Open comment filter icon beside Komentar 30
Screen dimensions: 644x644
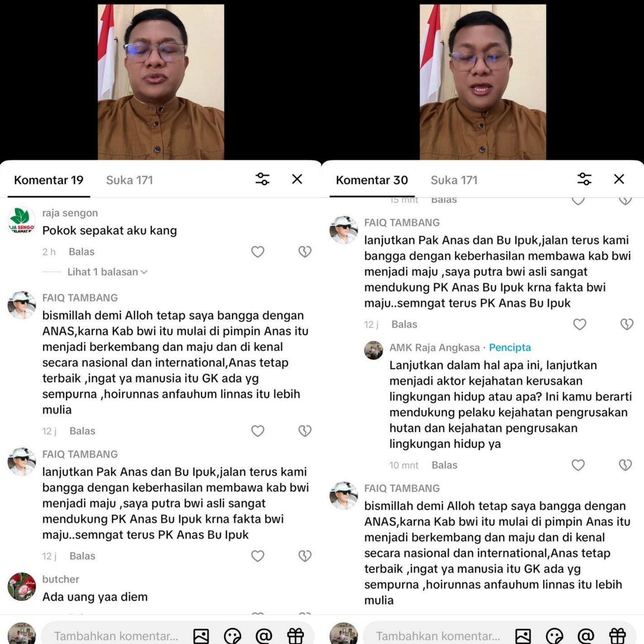584,179
